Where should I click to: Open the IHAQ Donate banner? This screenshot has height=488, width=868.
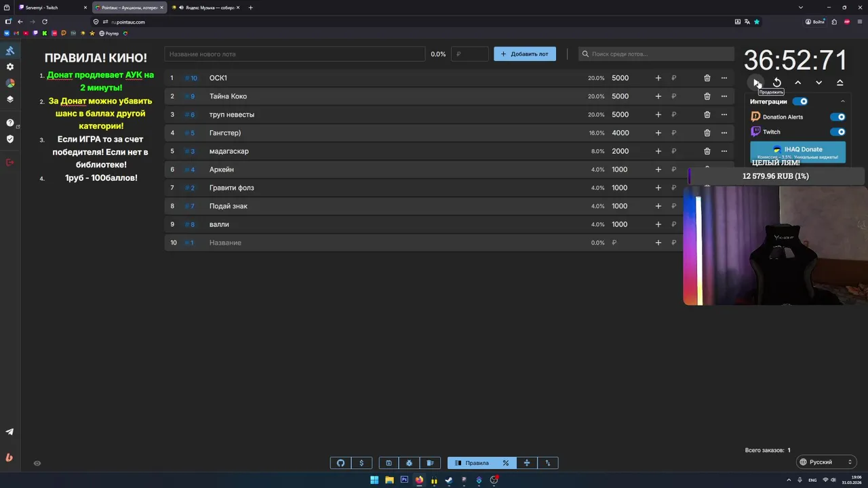pyautogui.click(x=798, y=152)
